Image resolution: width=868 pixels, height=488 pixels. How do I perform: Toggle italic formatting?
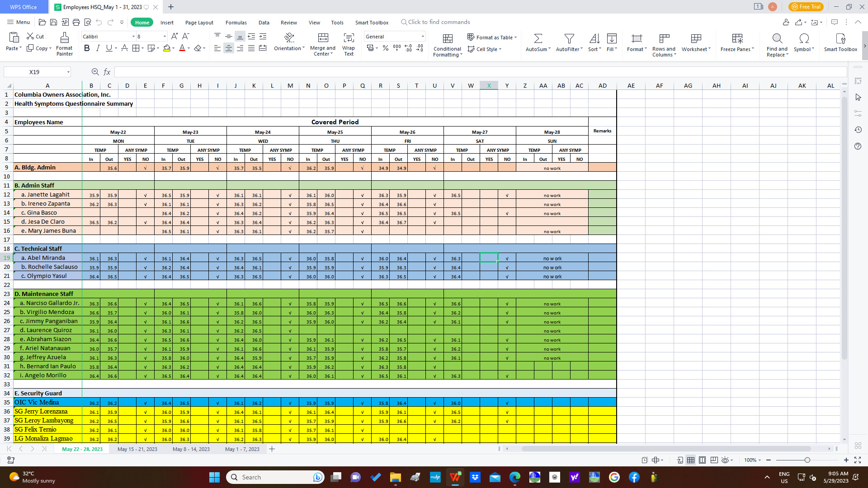pos(98,48)
